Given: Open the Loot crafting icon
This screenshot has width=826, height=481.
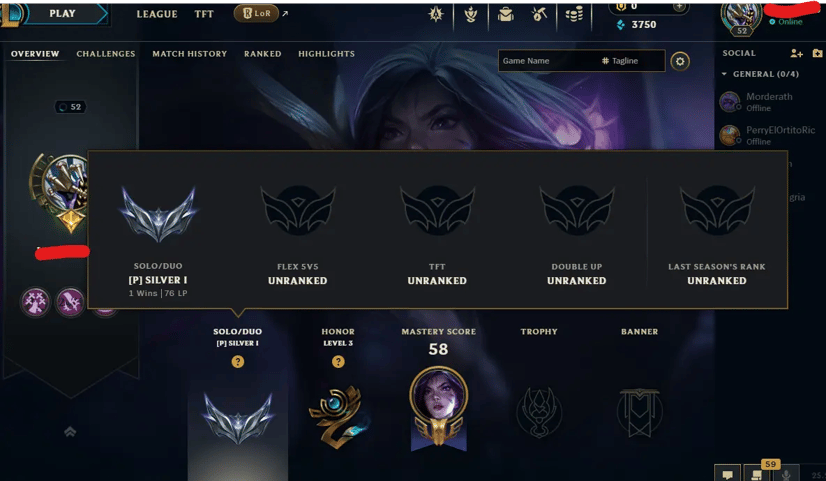Looking at the screenshot, I should (x=539, y=14).
